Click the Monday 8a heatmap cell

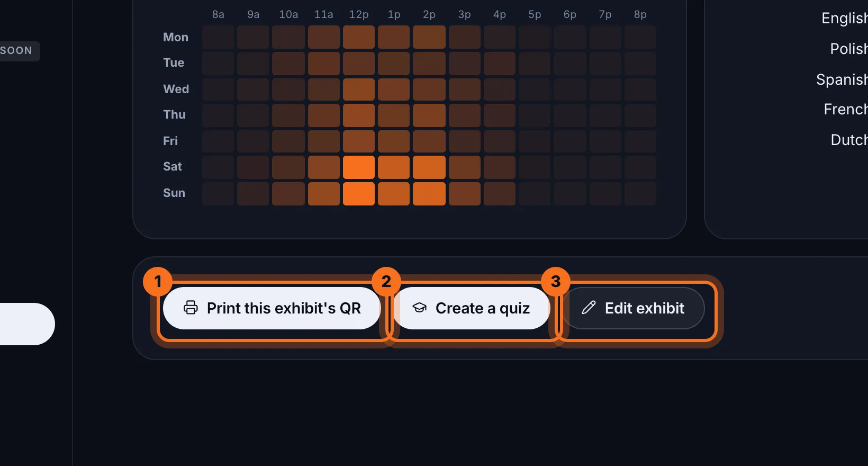pos(218,37)
